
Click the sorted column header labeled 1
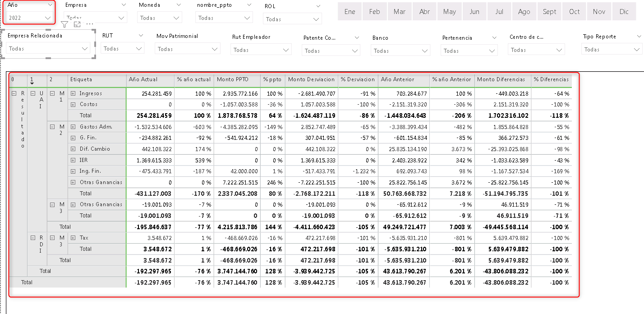pos(37,80)
